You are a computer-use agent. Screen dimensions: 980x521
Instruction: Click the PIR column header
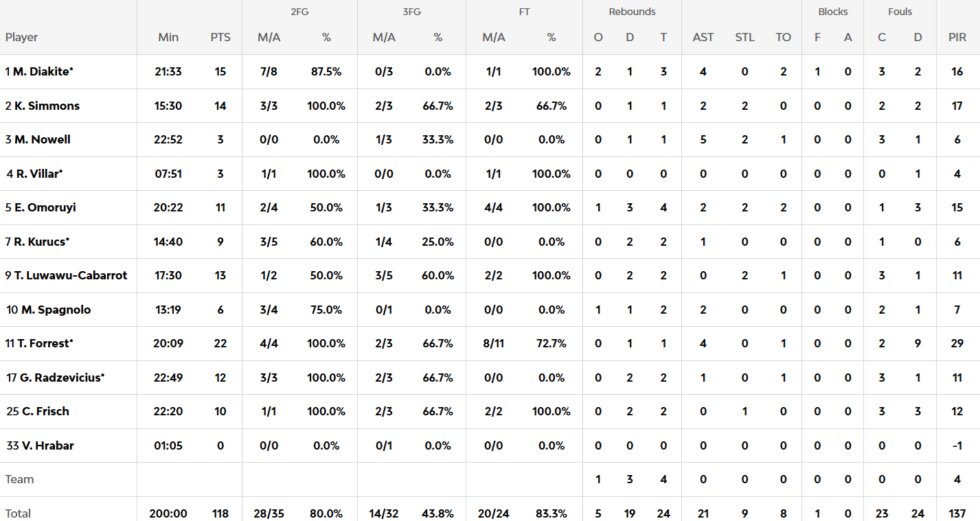[x=957, y=37]
